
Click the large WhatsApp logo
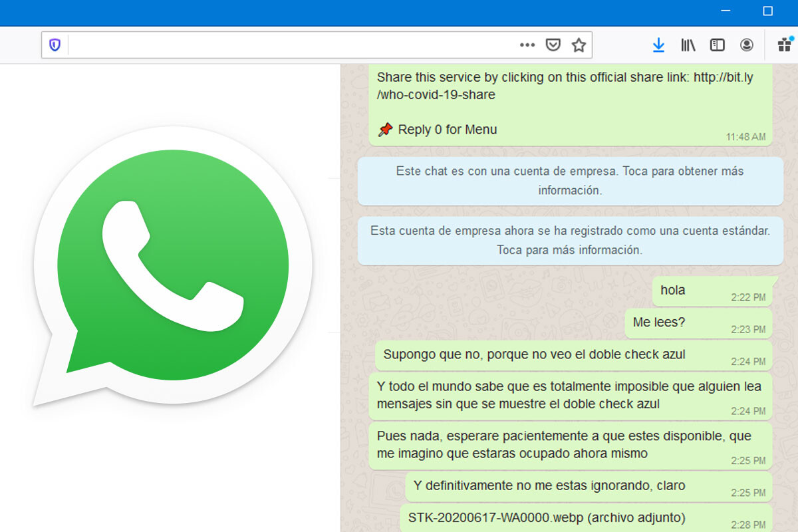[173, 266]
